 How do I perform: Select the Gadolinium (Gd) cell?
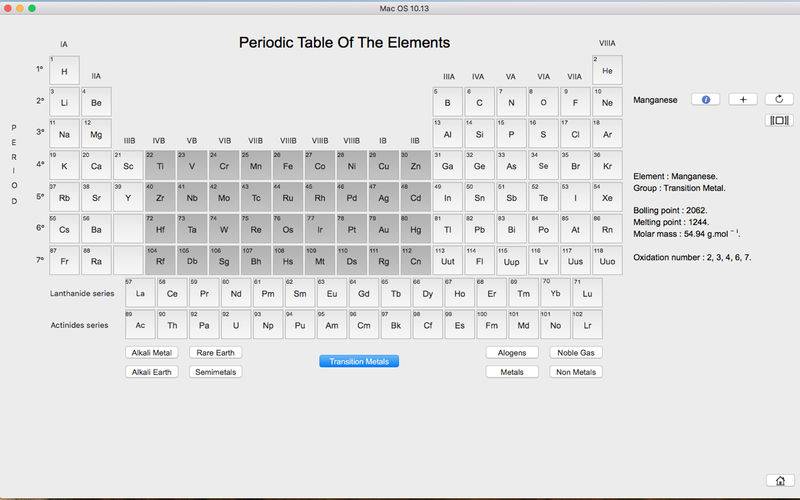click(x=364, y=293)
